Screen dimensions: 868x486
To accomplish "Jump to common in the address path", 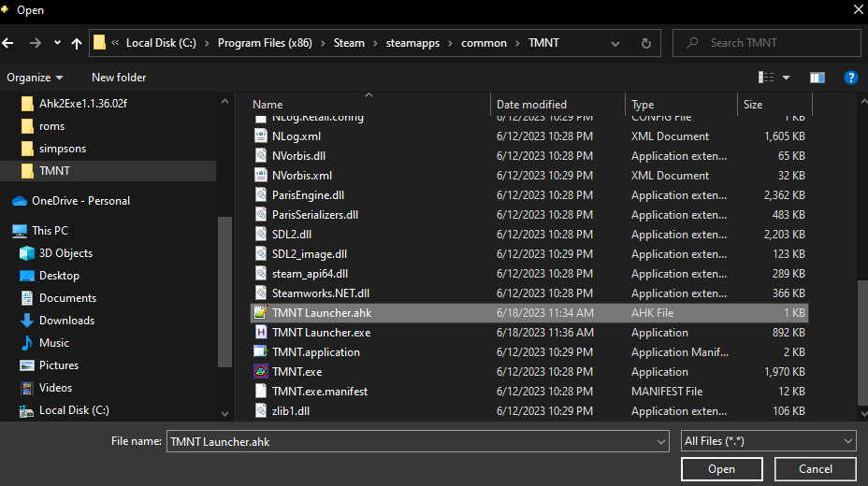I will click(484, 43).
